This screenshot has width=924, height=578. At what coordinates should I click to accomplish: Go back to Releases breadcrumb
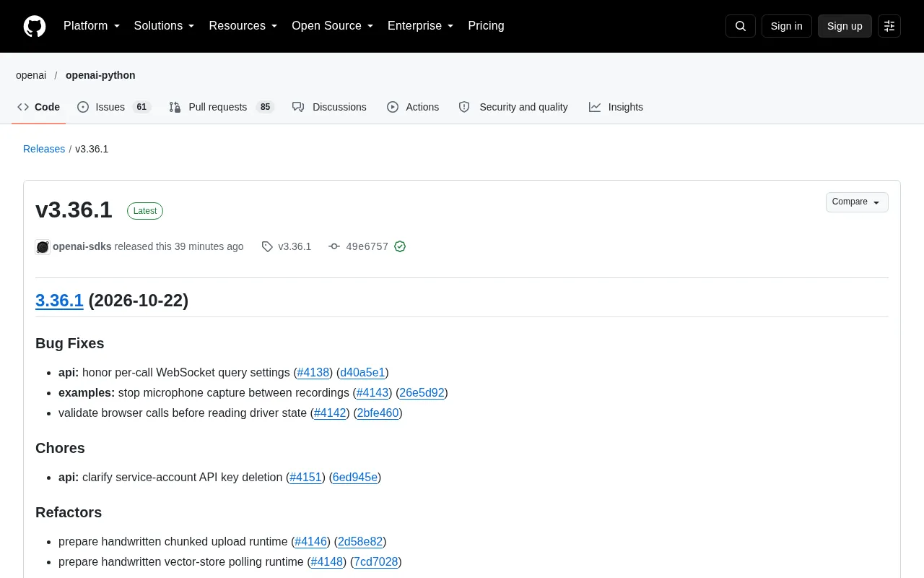[x=44, y=149]
